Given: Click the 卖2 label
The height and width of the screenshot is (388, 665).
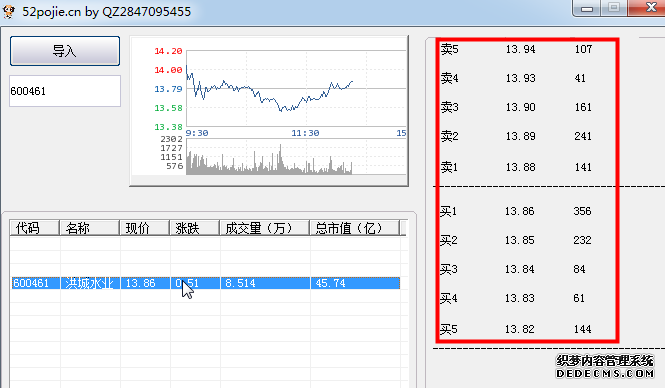Looking at the screenshot, I should point(450,136).
